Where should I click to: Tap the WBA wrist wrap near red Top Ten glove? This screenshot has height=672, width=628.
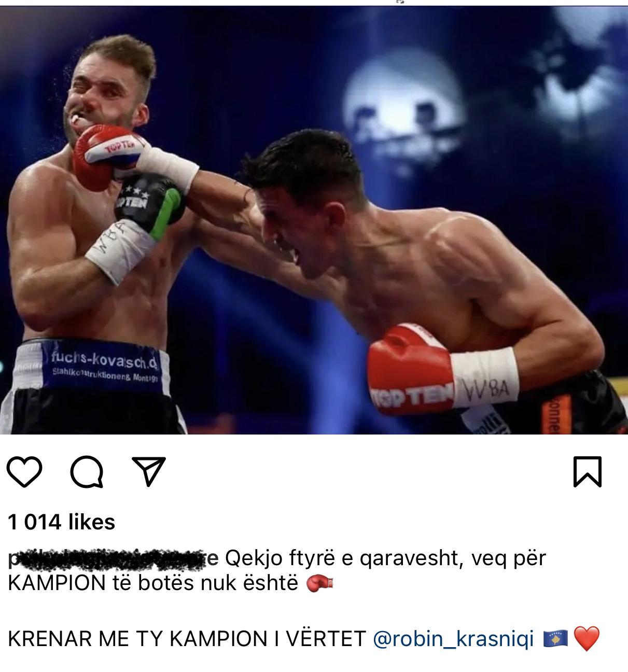point(485,377)
